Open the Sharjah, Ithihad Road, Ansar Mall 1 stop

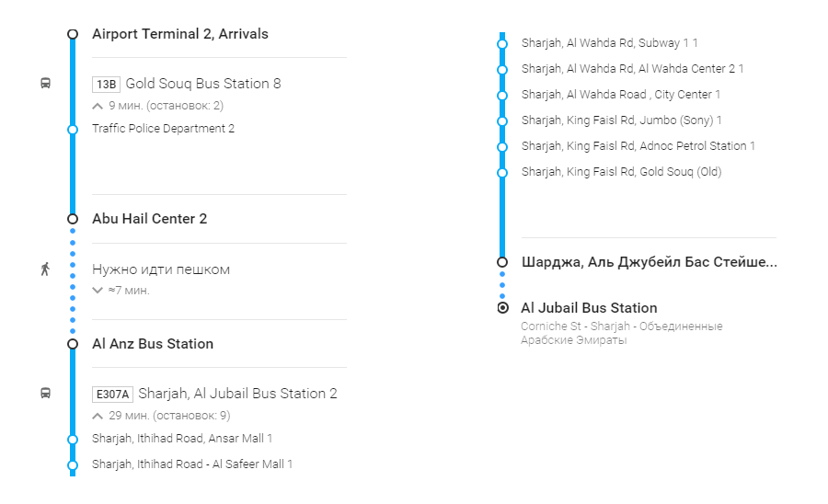[182, 439]
